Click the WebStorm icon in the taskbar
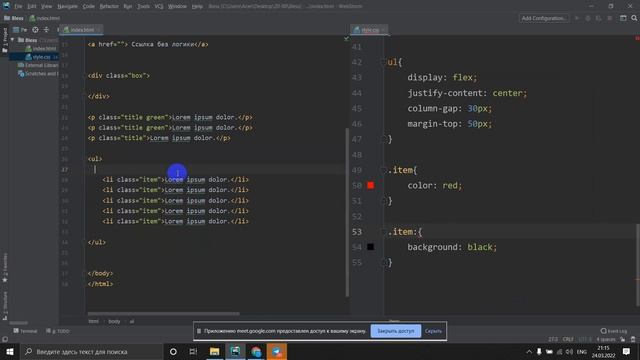Screen dimensions: 640x360 [235, 351]
